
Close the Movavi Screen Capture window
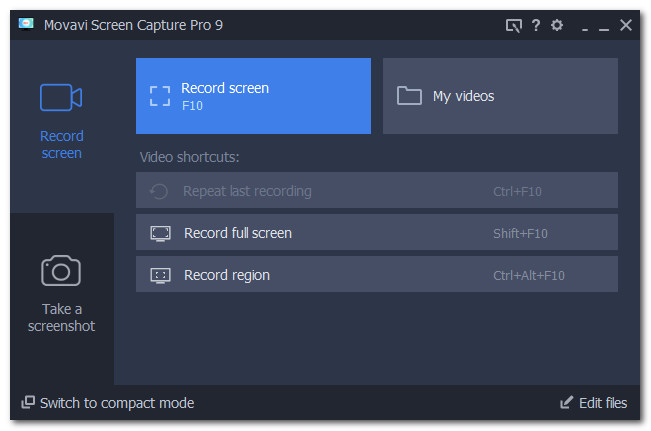pyautogui.click(x=626, y=25)
